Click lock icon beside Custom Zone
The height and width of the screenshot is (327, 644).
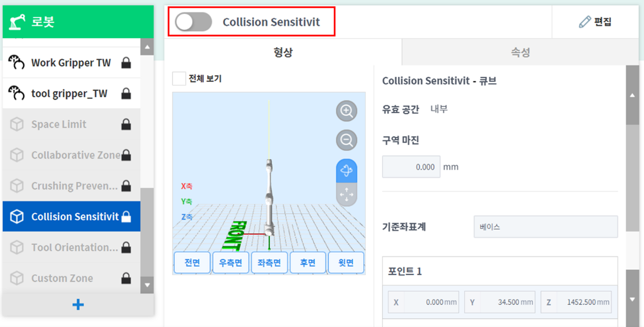(126, 278)
